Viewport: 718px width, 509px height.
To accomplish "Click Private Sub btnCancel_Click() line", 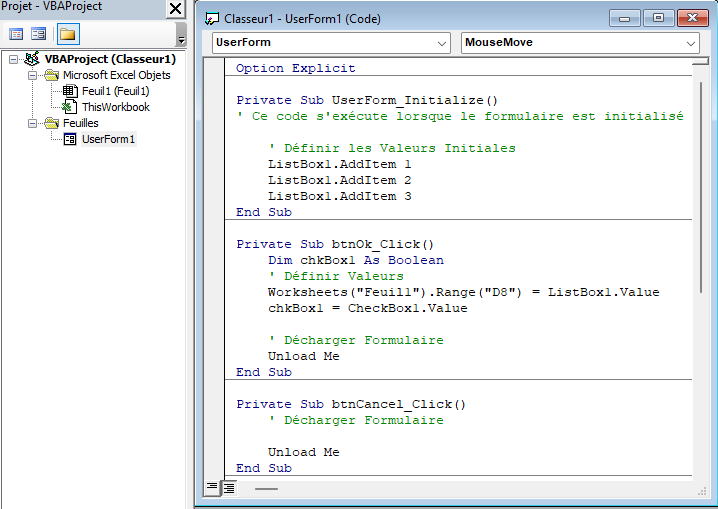I will 351,405.
